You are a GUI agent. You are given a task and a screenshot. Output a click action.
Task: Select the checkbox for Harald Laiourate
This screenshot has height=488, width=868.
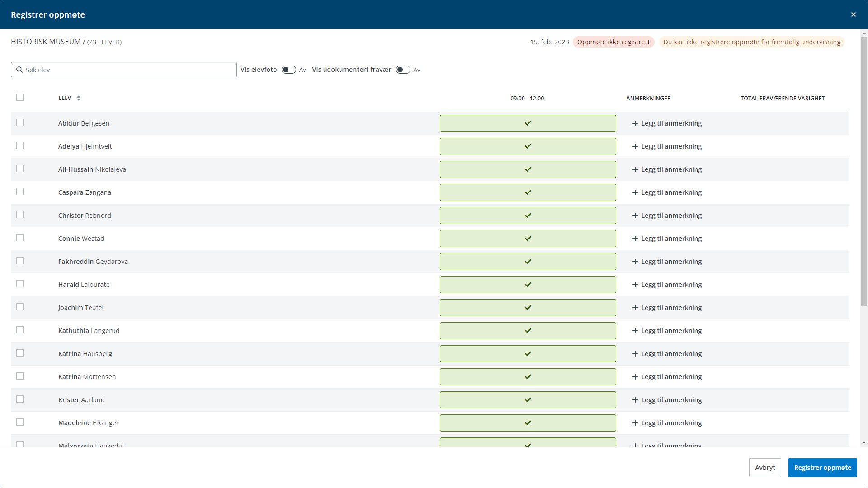click(x=20, y=284)
